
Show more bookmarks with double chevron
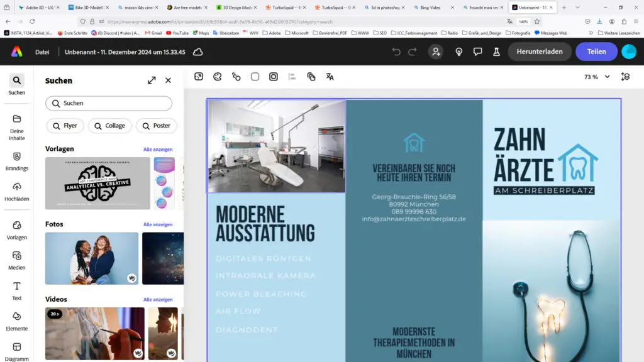click(x=591, y=33)
